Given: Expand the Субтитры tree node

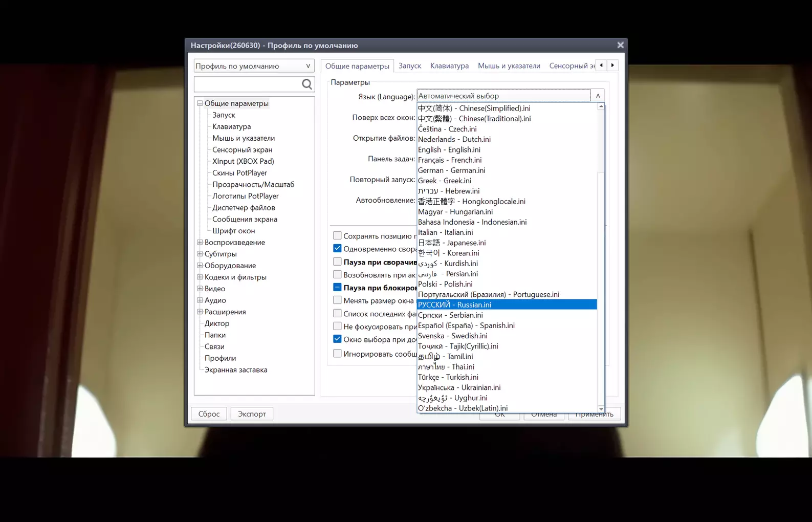Looking at the screenshot, I should click(200, 254).
